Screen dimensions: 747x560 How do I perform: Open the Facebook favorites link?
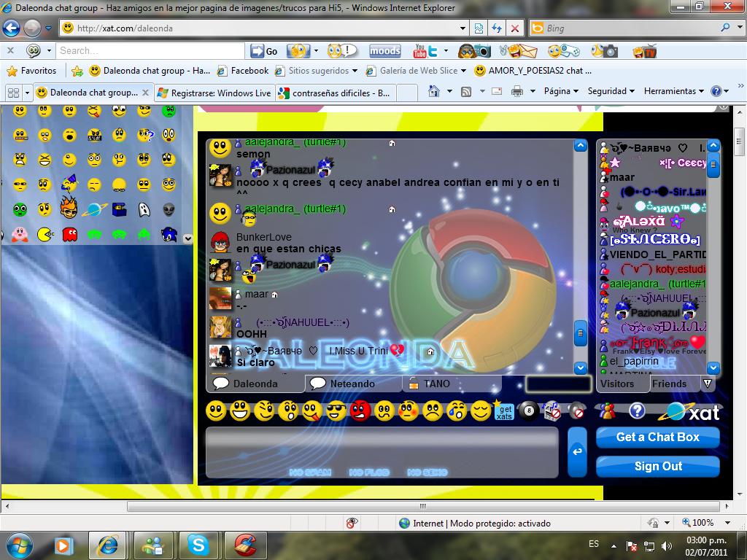coord(242,71)
